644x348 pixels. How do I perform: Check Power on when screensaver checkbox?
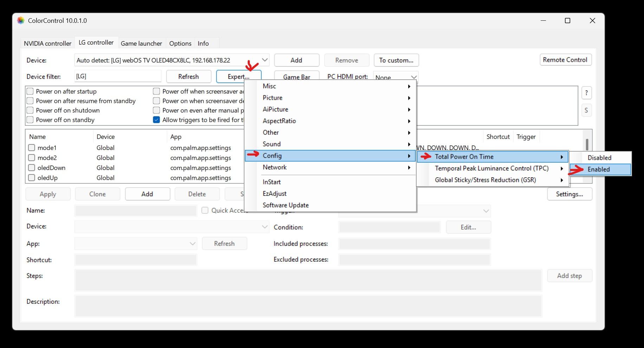coord(157,101)
